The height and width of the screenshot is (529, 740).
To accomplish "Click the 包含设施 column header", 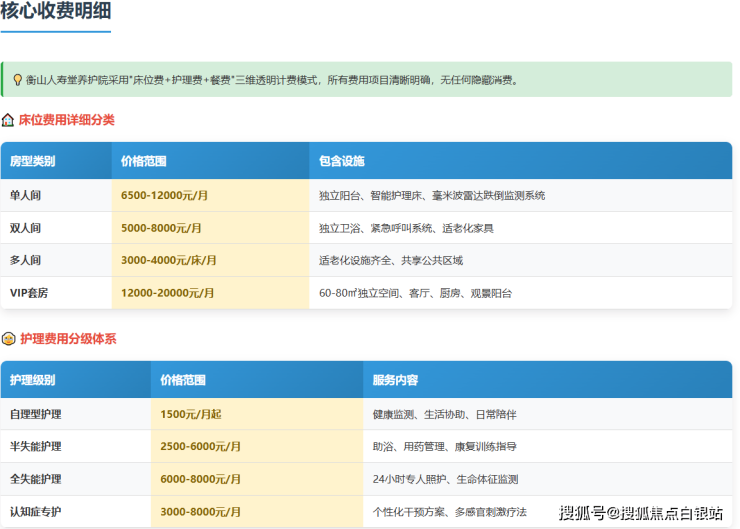I will (x=342, y=161).
